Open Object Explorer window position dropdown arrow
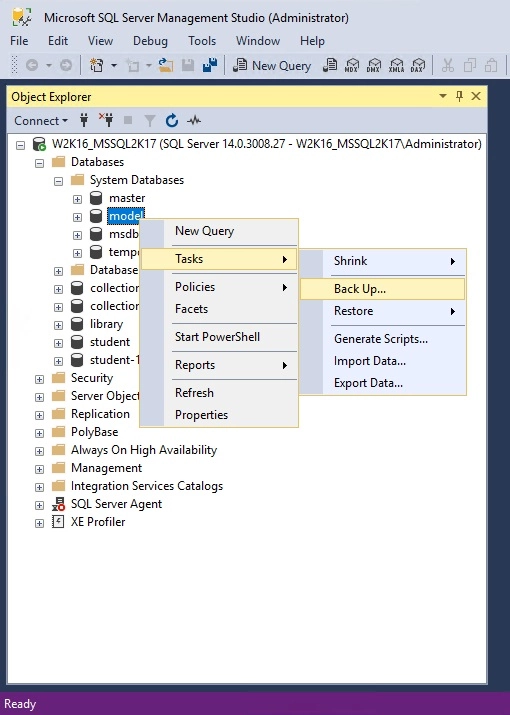This screenshot has width=510, height=715. [442, 96]
